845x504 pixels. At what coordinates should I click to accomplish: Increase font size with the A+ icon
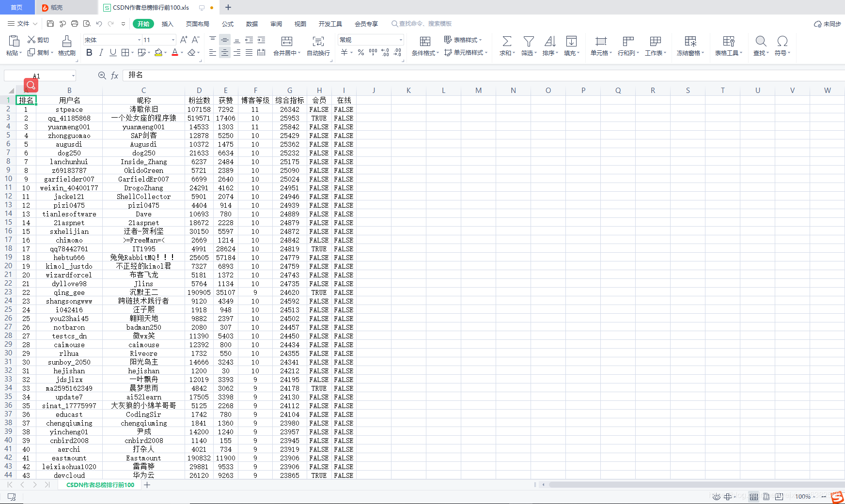tap(184, 40)
